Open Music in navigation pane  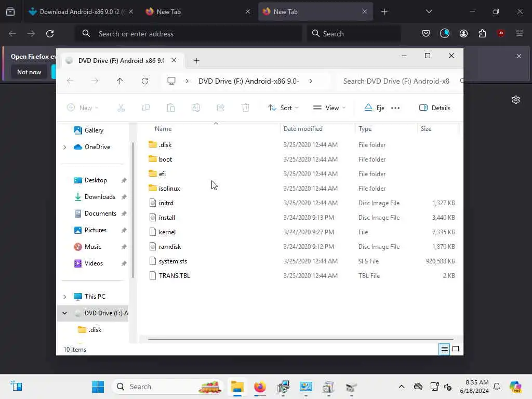point(92,247)
